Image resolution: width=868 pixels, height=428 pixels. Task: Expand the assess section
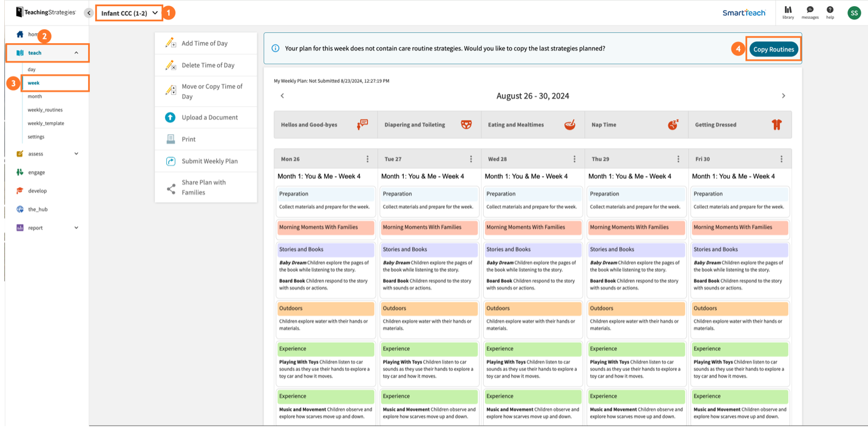pos(76,154)
